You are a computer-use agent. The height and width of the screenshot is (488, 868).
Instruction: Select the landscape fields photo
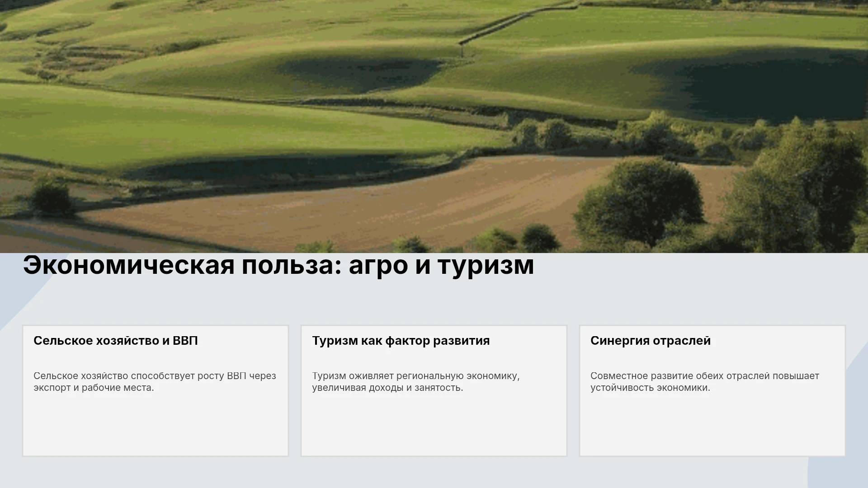pyautogui.click(x=434, y=126)
